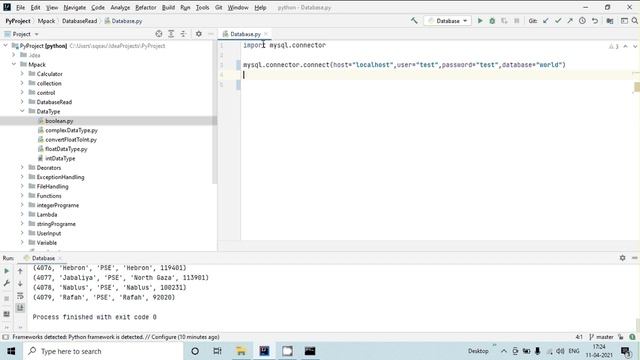The width and height of the screenshot is (640, 360).
Task: Open the File menu
Action: (20, 8)
